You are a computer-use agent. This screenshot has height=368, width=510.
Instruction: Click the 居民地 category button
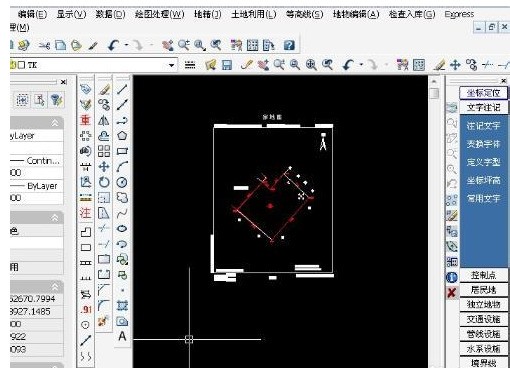coord(483,290)
